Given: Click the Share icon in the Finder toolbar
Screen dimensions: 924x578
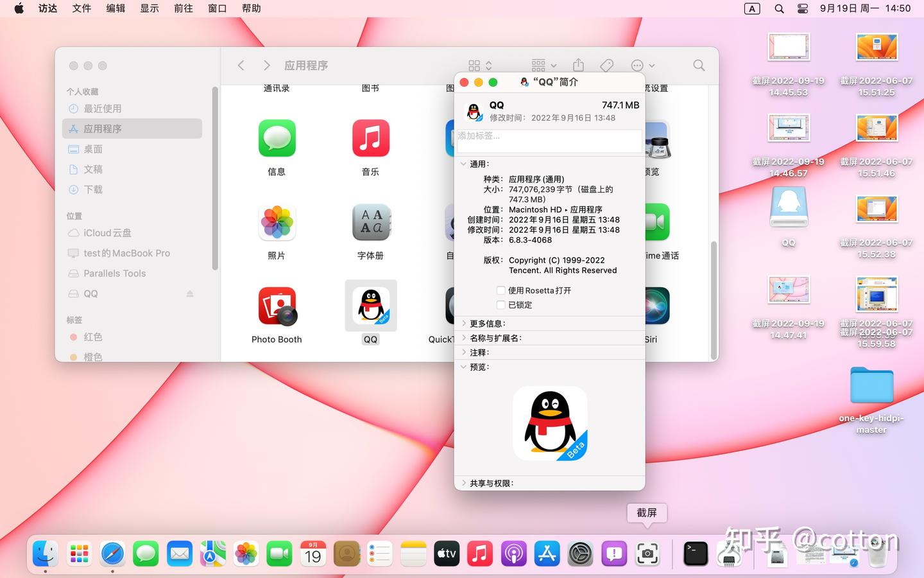Looking at the screenshot, I should click(x=578, y=65).
